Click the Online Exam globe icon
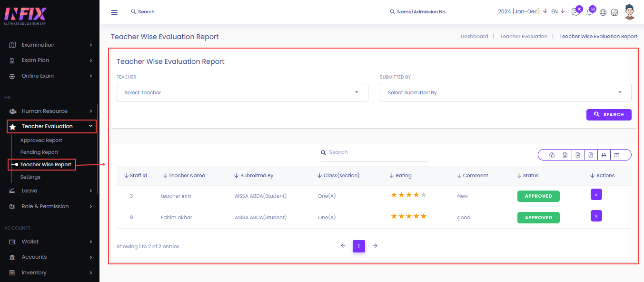 click(12, 76)
